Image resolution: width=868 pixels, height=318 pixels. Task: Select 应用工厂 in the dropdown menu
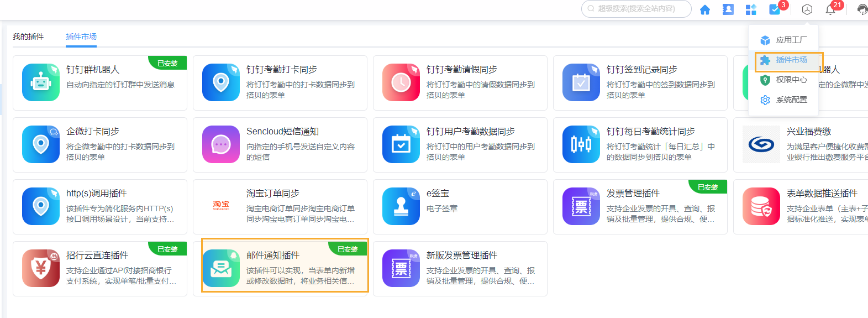(x=791, y=40)
